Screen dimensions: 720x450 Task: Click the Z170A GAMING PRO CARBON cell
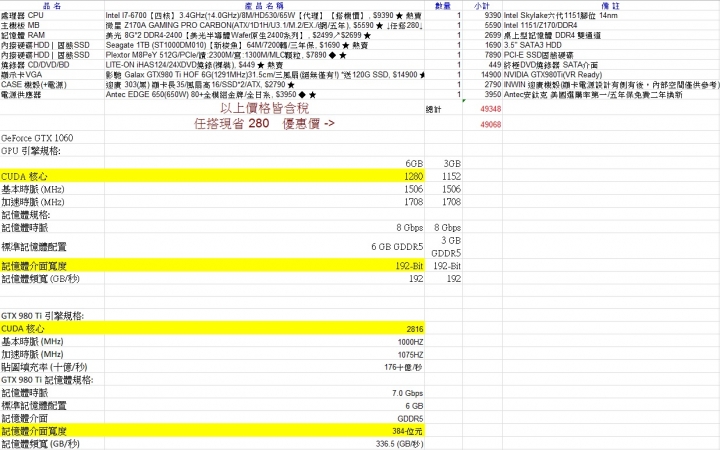coord(264,25)
